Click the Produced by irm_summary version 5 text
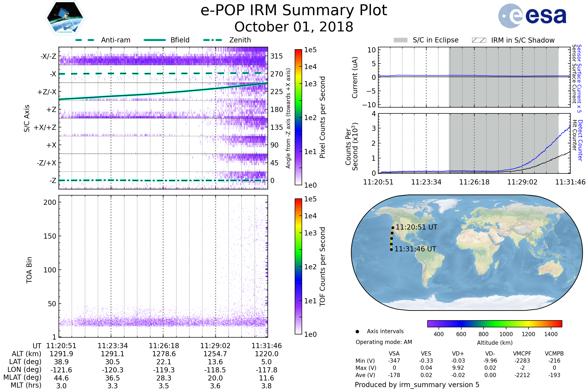The width and height of the screenshot is (588, 392). [417, 385]
